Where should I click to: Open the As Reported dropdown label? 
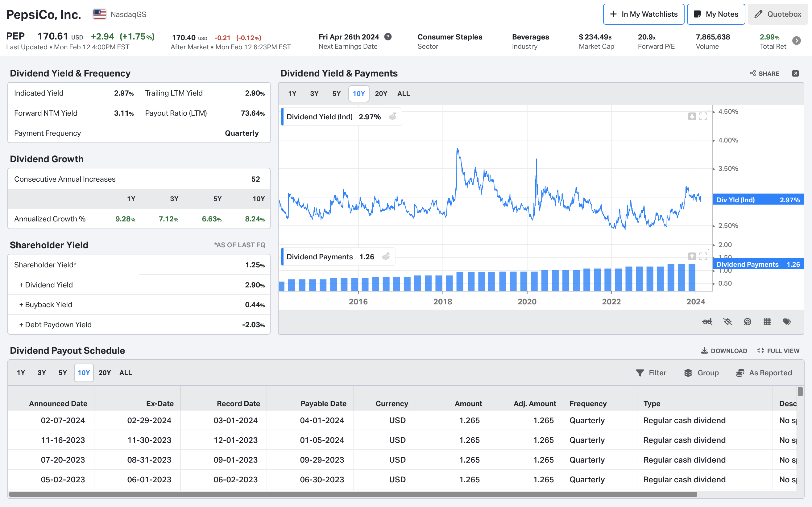770,373
